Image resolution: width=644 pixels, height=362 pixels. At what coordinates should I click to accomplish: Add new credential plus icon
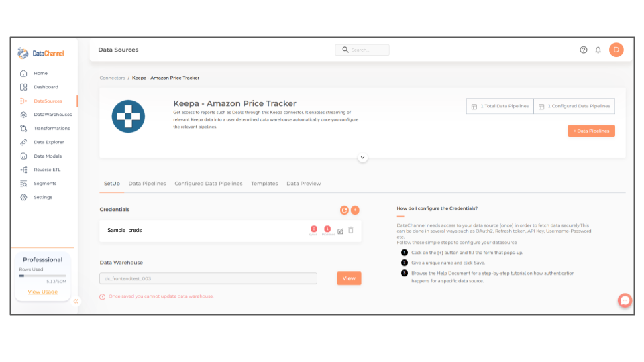pos(355,210)
